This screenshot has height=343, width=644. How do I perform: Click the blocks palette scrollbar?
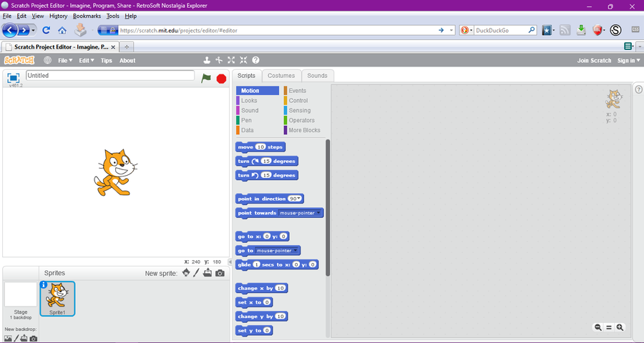tap(328, 208)
